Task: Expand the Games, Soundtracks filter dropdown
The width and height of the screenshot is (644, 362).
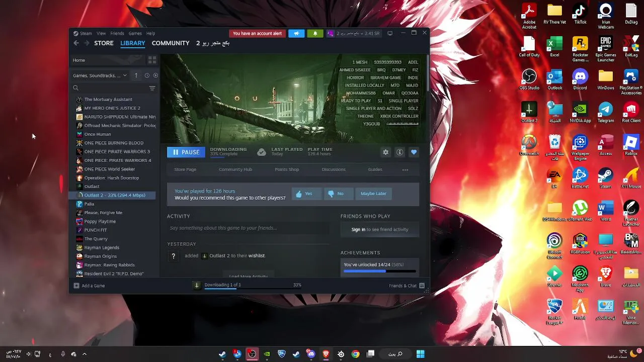Action: point(100,75)
